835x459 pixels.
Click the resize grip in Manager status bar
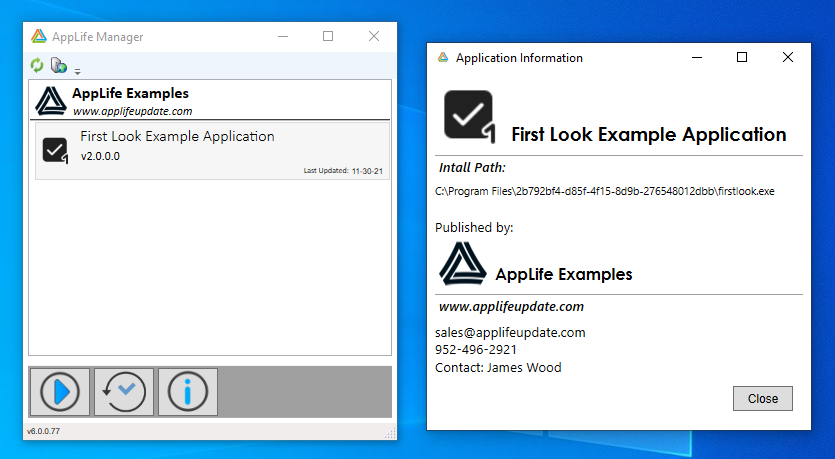tap(390, 433)
